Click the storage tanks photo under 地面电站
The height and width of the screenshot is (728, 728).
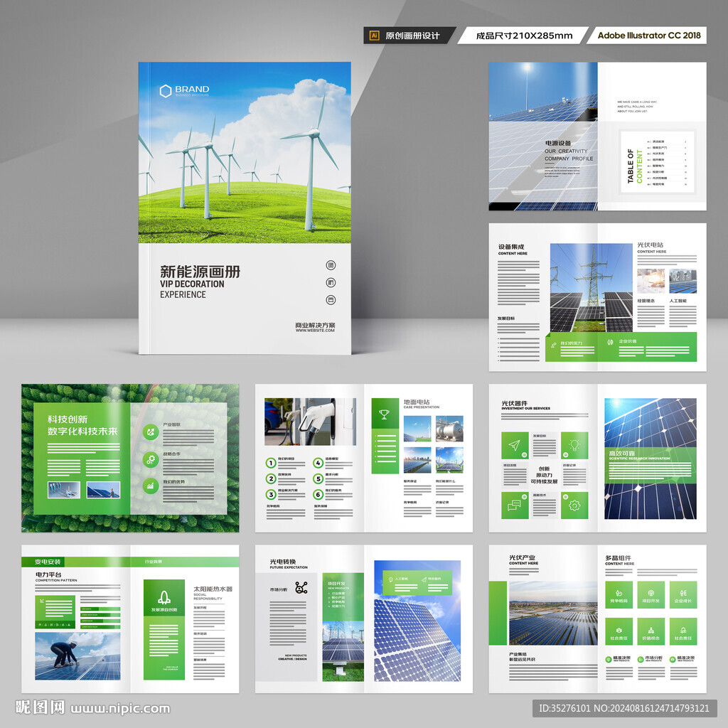pyautogui.click(x=449, y=429)
